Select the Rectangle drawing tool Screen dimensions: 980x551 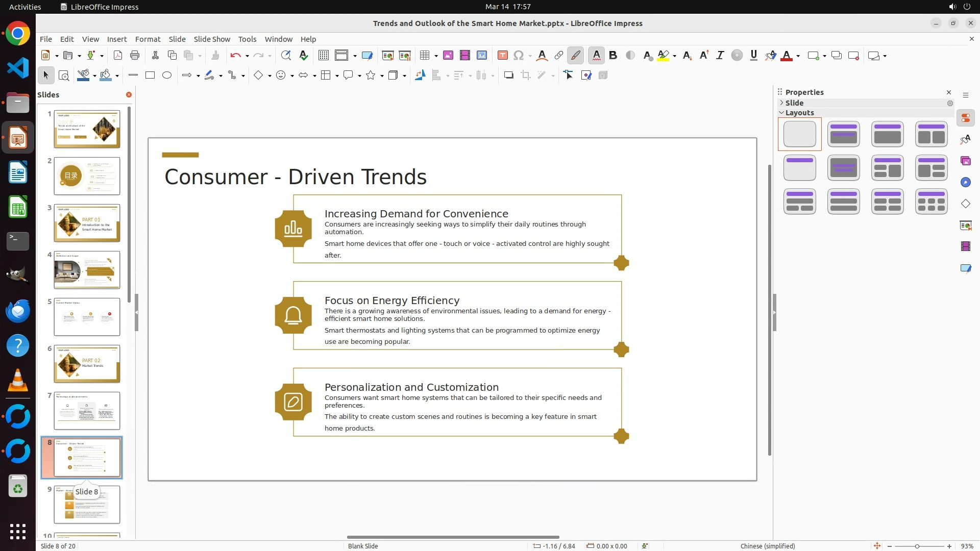click(150, 76)
